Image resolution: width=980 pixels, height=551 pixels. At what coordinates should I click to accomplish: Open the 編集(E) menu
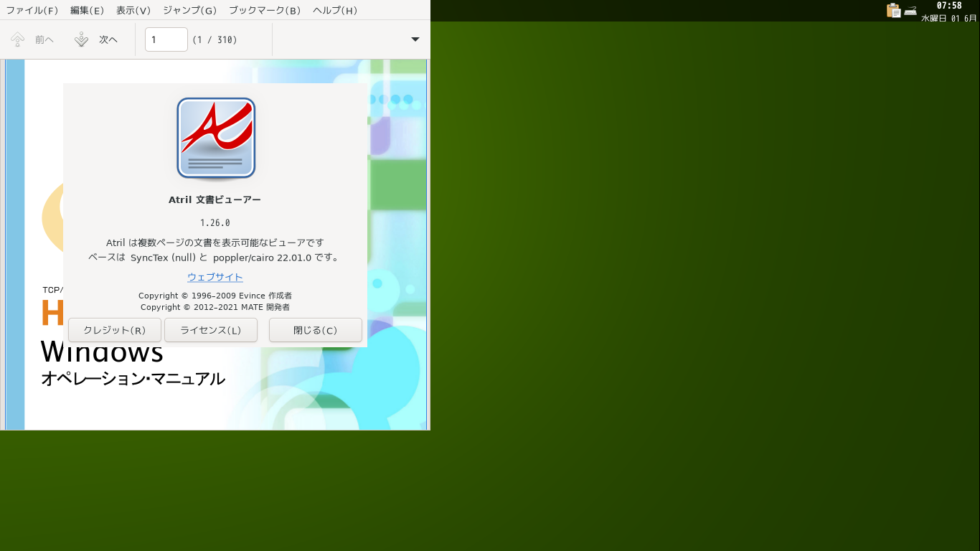[88, 11]
